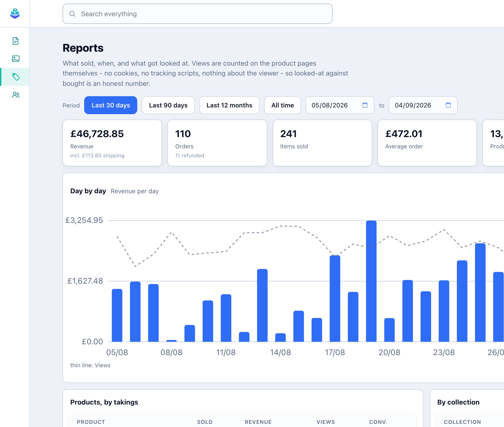Viewport: 504px width, 427px height.
Task: Click the 'incl. £113.85 shipping' note
Action: point(97,155)
